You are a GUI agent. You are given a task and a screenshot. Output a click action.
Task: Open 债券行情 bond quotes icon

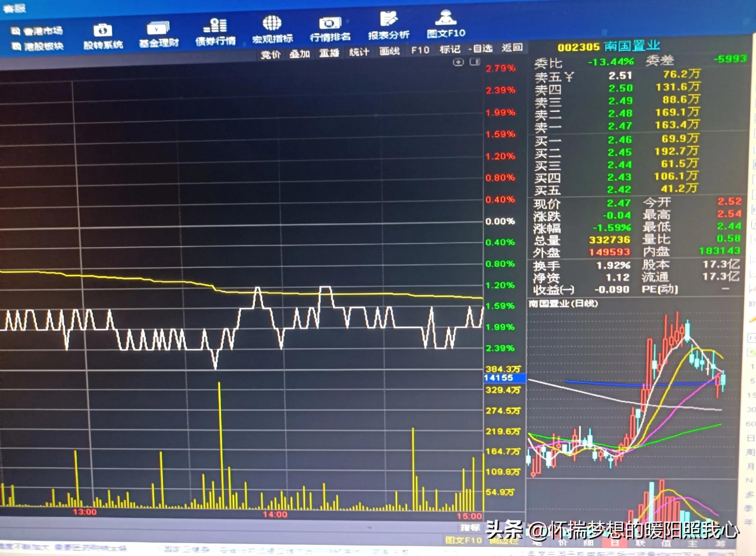click(215, 26)
